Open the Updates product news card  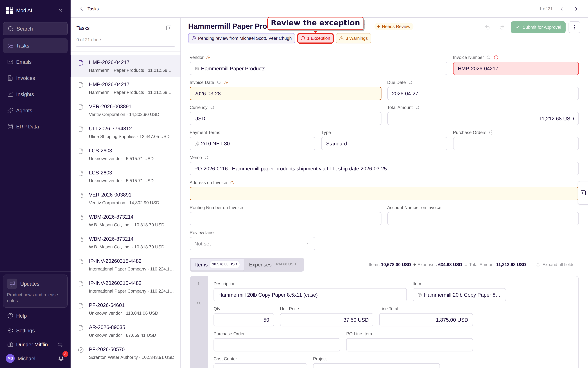(35, 291)
